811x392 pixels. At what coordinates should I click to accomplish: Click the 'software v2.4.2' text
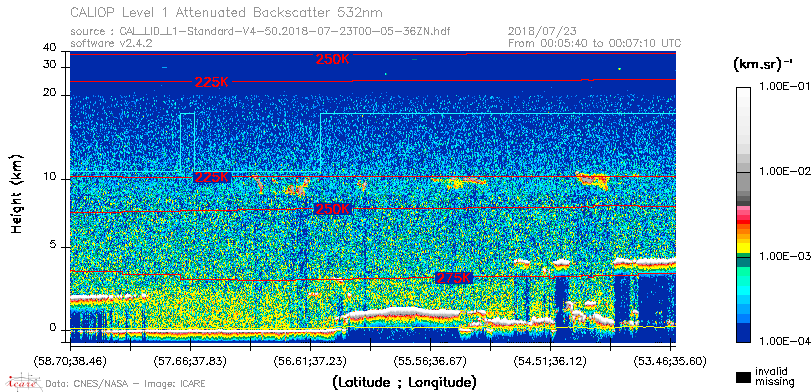pos(111,43)
